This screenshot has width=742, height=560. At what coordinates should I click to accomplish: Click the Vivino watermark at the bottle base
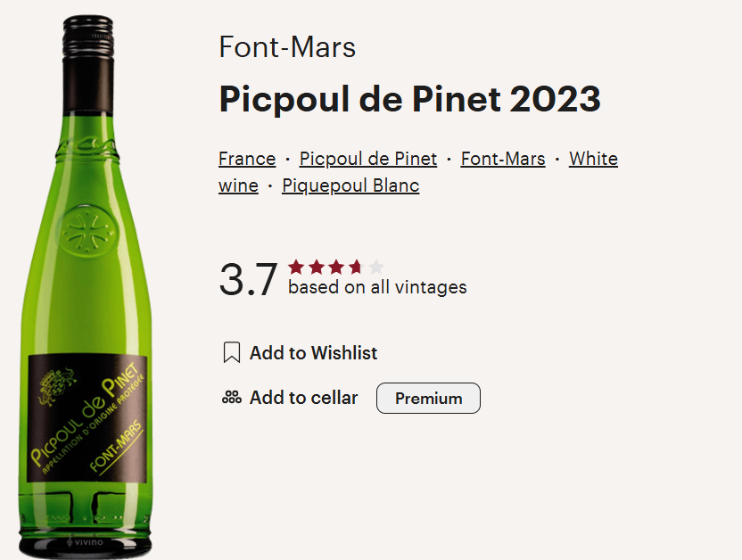[x=84, y=542]
